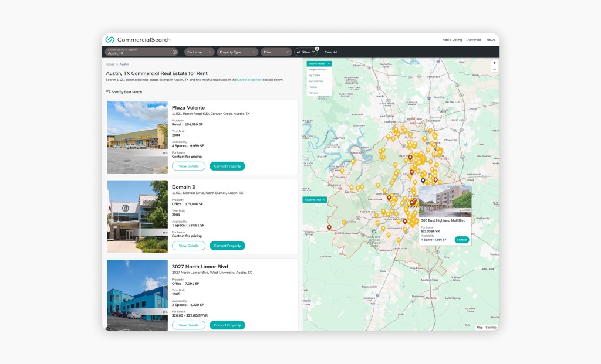Open the News link

click(491, 40)
